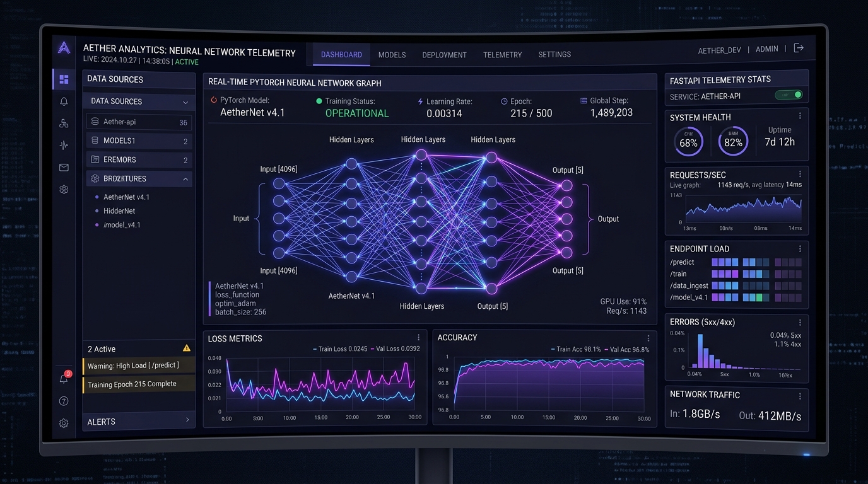Image resolution: width=868 pixels, height=484 pixels.
Task: Open alerts bell with red badge
Action: pyautogui.click(x=64, y=378)
